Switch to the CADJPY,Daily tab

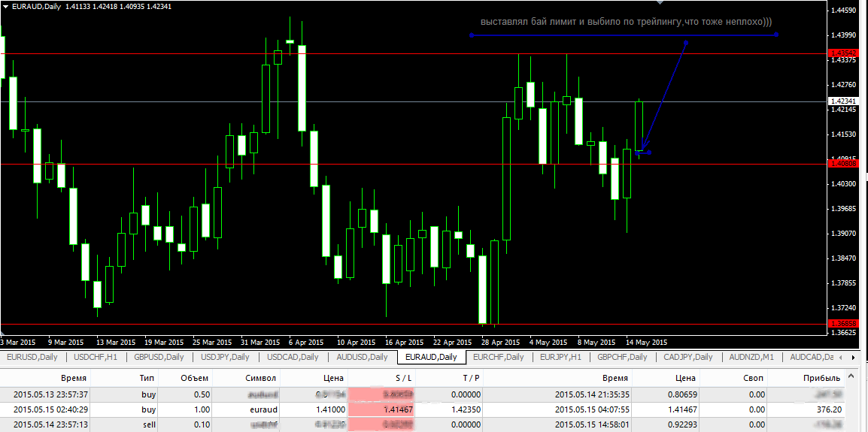688,357
